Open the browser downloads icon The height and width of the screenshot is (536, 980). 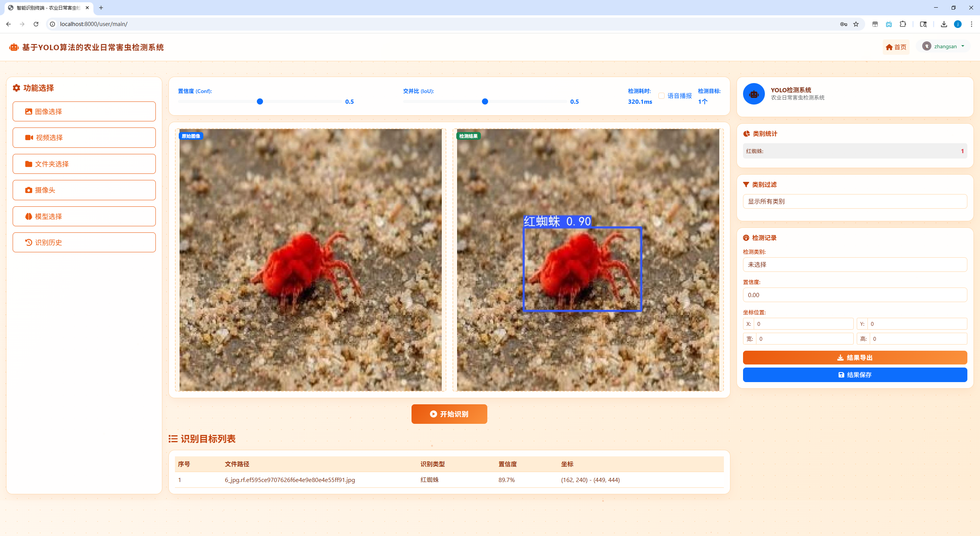[944, 24]
